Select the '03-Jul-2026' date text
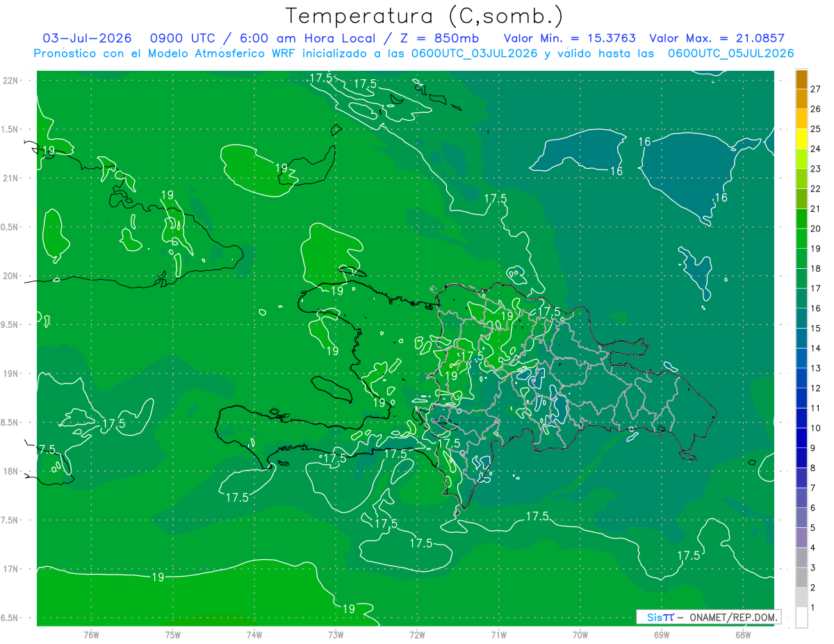The width and height of the screenshot is (834, 644). pyautogui.click(x=87, y=38)
